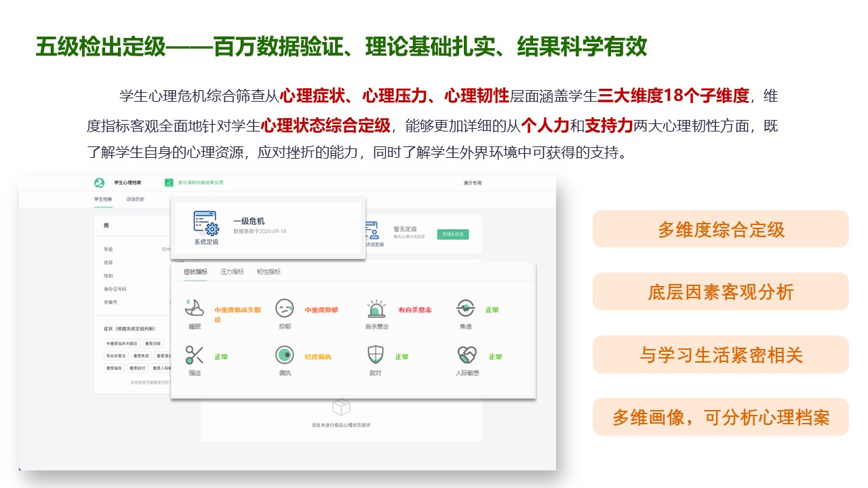This screenshot has height=488, width=868.
Task: Click the 中重度临床失眠症 symptom tag
Action: pos(122,344)
